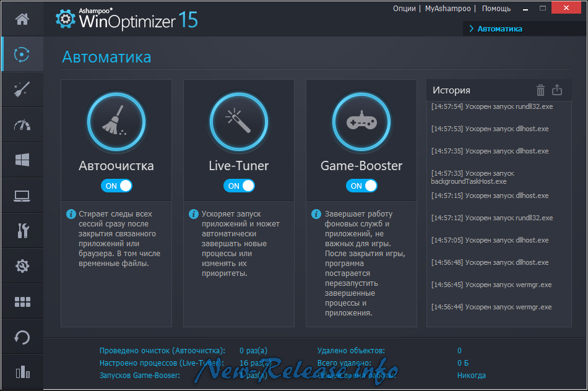Click the Проведено очисток (Автоочистка) label
The image size is (588, 391).
(162, 351)
